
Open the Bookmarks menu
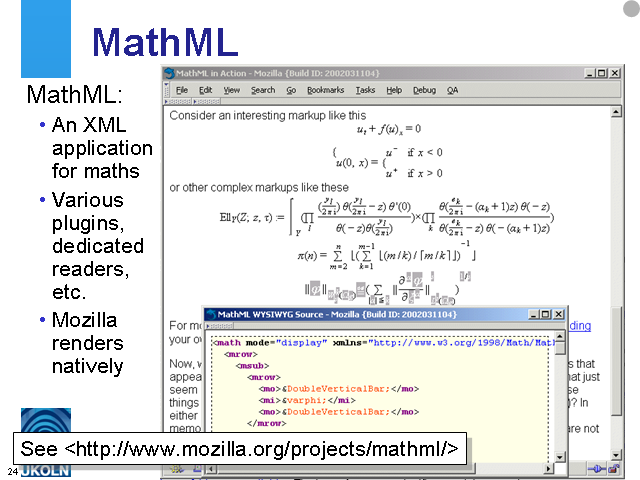[x=325, y=90]
